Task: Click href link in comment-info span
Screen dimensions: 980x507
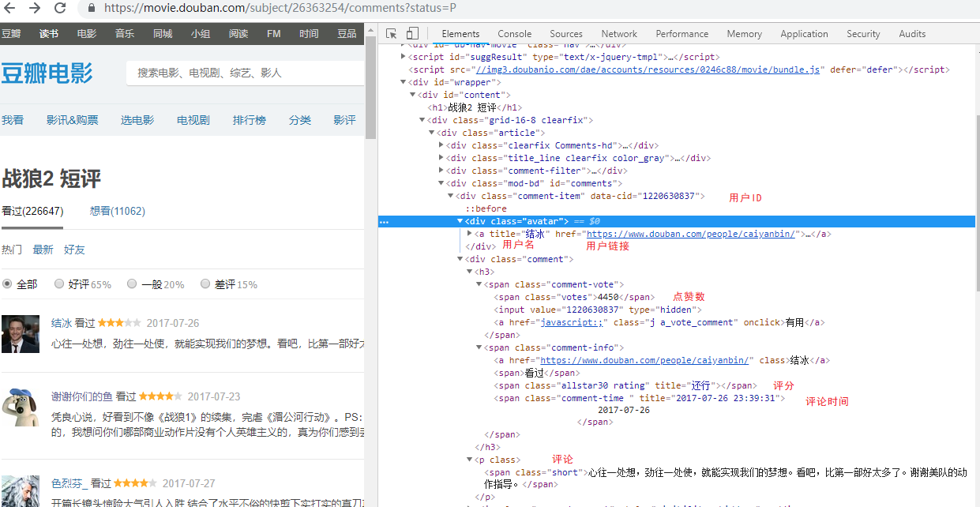Action: pyautogui.click(x=644, y=360)
